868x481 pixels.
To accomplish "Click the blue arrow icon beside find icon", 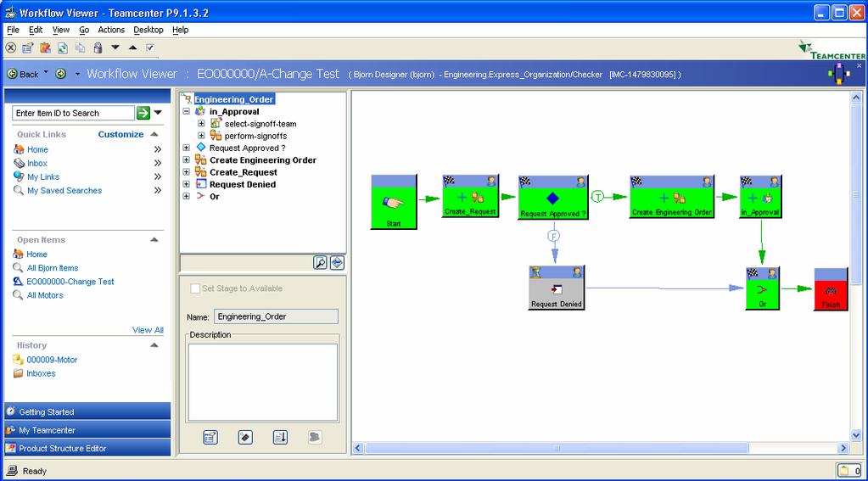I will (337, 263).
